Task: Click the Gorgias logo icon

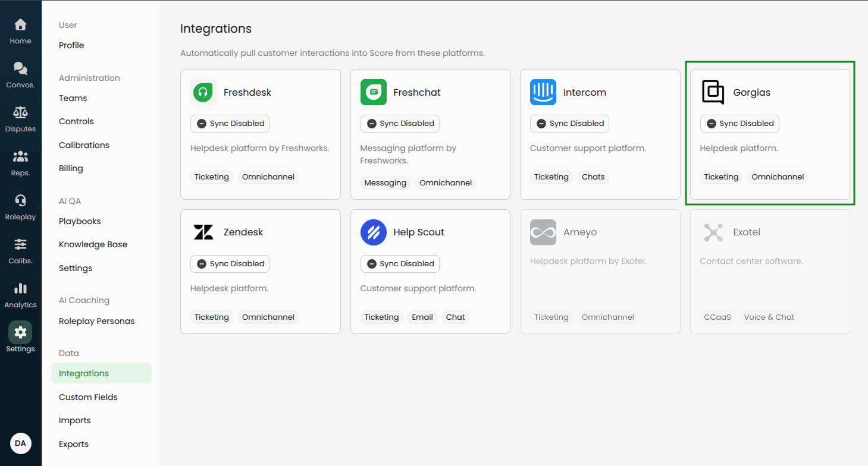Action: [713, 92]
